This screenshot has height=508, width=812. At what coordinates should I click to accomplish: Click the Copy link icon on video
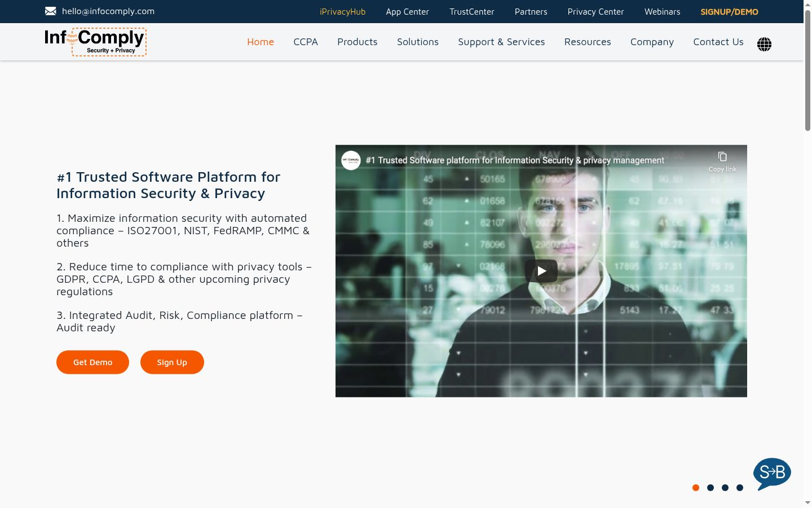722,156
